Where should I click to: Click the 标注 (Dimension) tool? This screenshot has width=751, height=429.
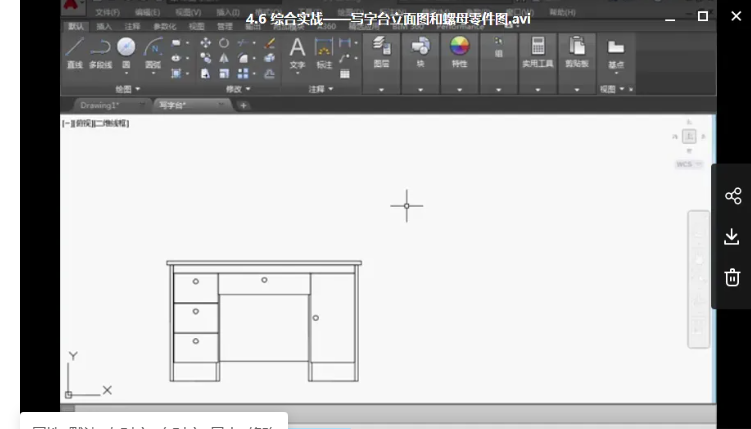[324, 53]
